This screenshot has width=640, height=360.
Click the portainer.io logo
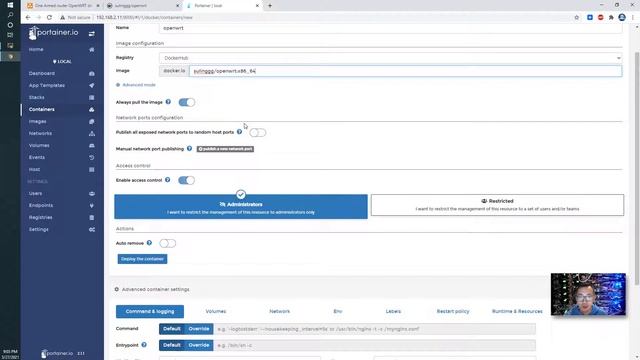[x=53, y=33]
